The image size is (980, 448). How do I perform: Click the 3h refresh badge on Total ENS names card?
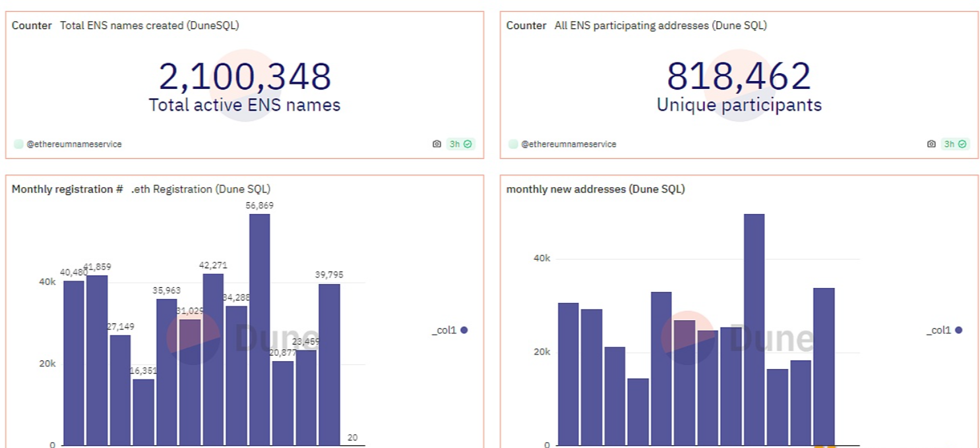click(x=460, y=144)
